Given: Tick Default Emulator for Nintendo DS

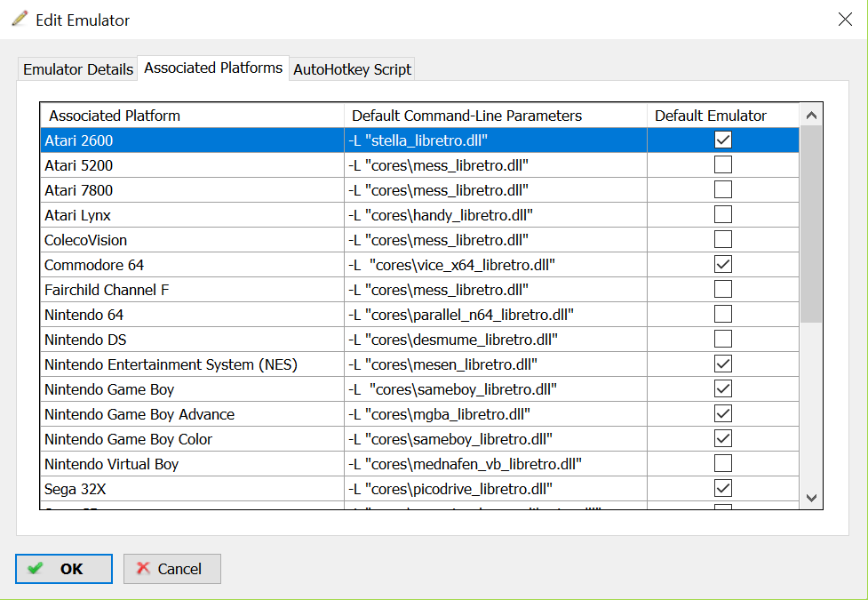Looking at the screenshot, I should coord(723,339).
